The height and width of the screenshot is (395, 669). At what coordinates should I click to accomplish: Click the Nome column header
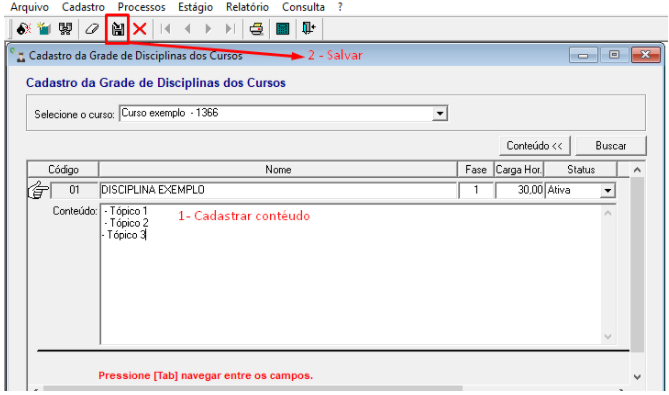point(278,169)
